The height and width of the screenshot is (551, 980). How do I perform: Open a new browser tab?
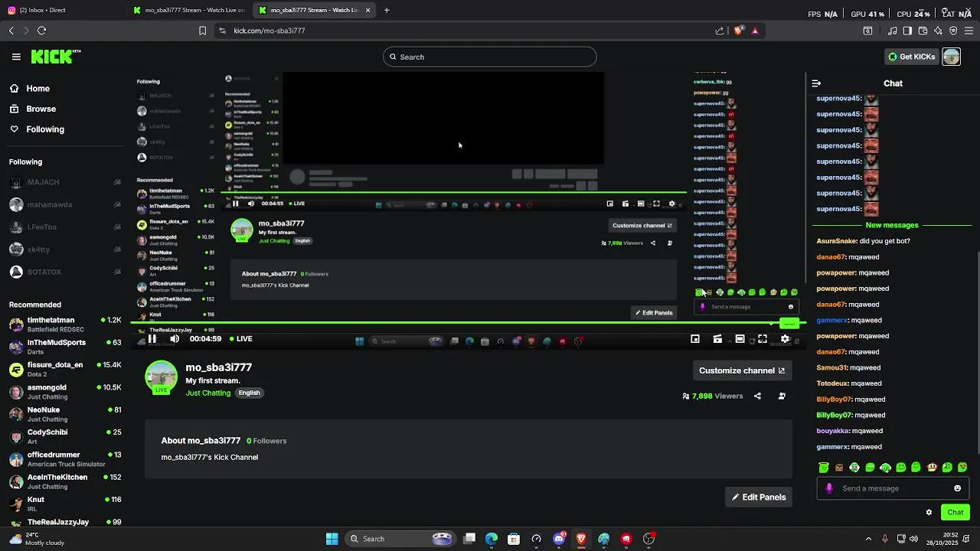pyautogui.click(x=387, y=10)
